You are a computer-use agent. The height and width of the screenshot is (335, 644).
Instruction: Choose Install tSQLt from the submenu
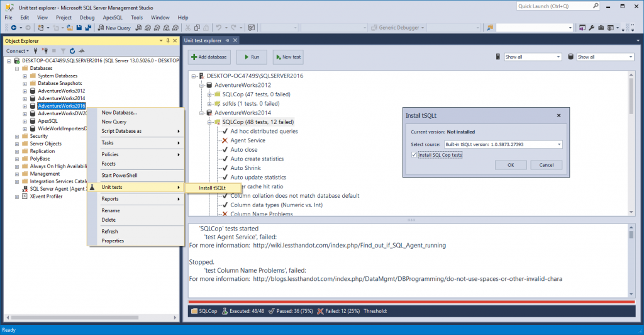(x=212, y=188)
